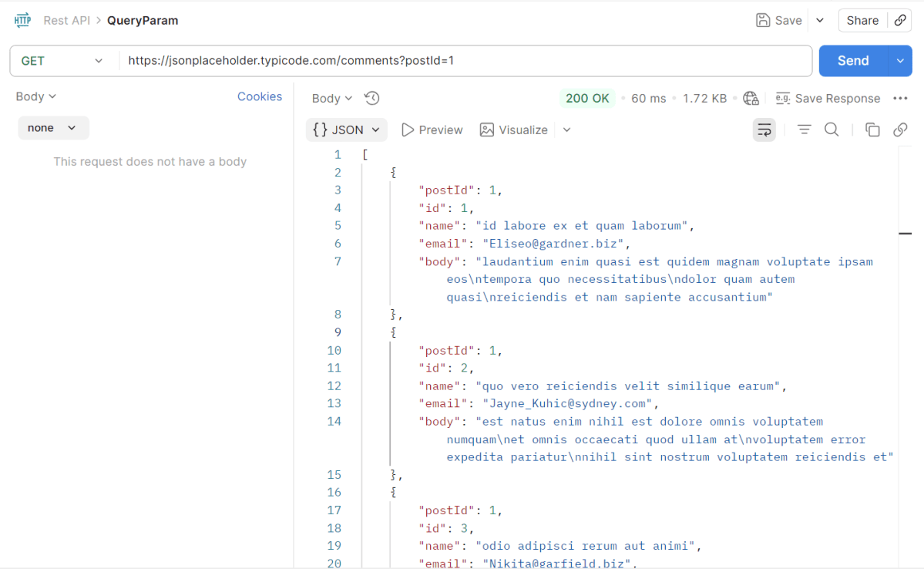Switch to the Preview response view
The height and width of the screenshot is (569, 924).
[432, 130]
